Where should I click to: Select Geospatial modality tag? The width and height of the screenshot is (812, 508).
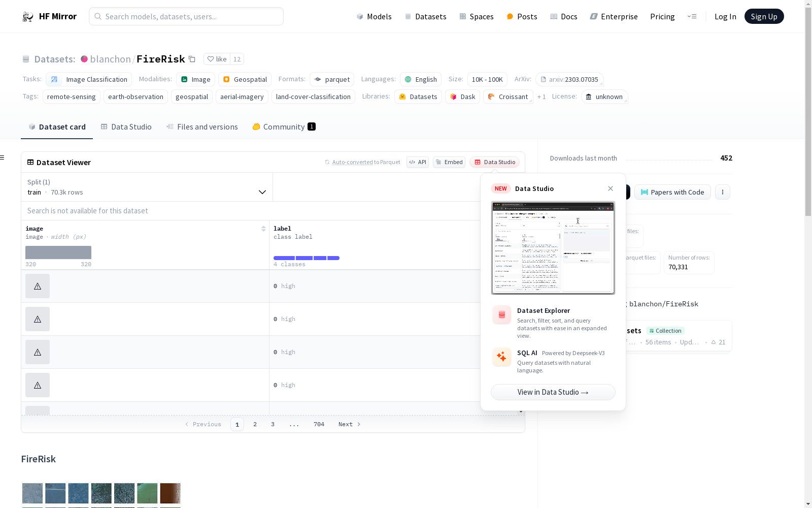[x=245, y=79]
